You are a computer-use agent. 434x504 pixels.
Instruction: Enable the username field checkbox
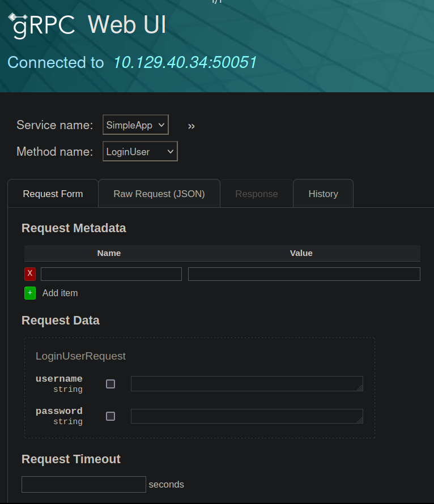110,384
